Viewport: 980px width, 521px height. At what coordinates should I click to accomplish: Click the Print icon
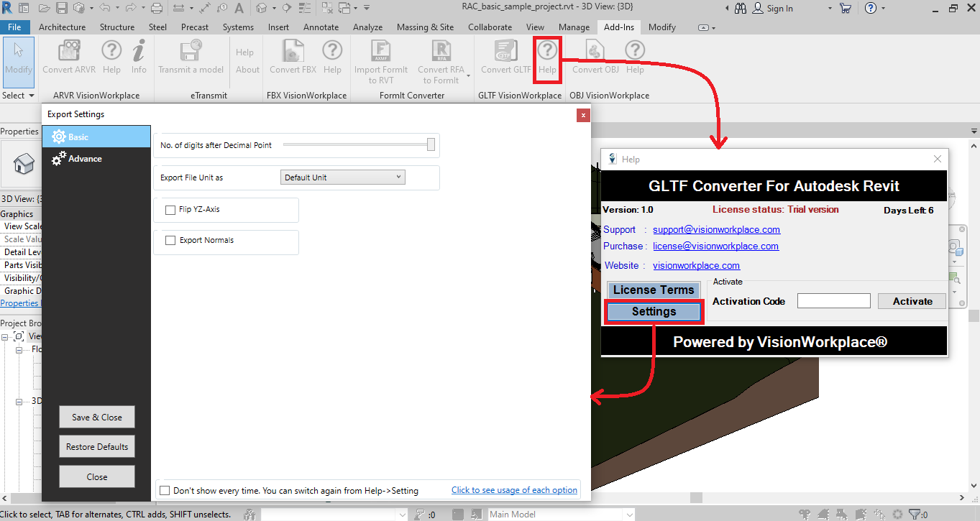[x=157, y=9]
